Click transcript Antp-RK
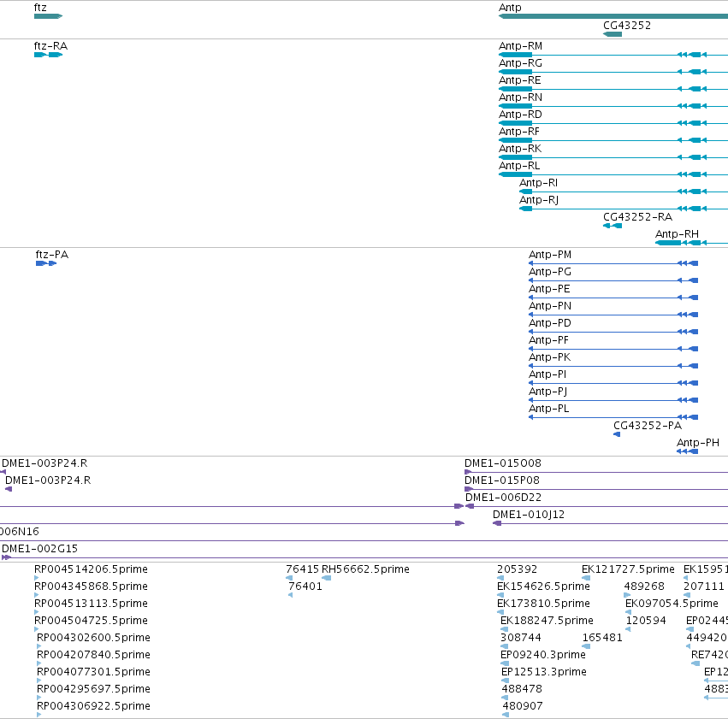The width and height of the screenshot is (728, 719). pyautogui.click(x=520, y=149)
